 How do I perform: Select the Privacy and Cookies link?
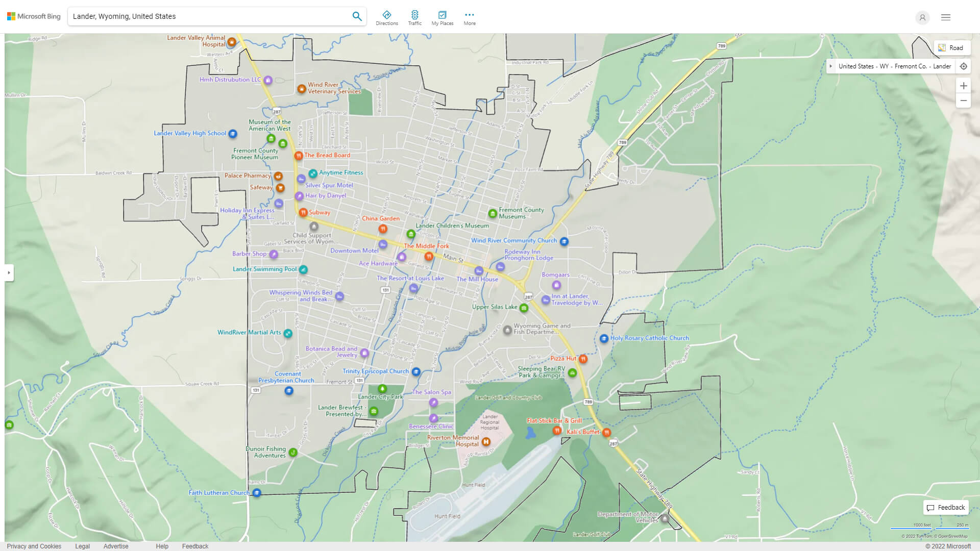(x=34, y=545)
